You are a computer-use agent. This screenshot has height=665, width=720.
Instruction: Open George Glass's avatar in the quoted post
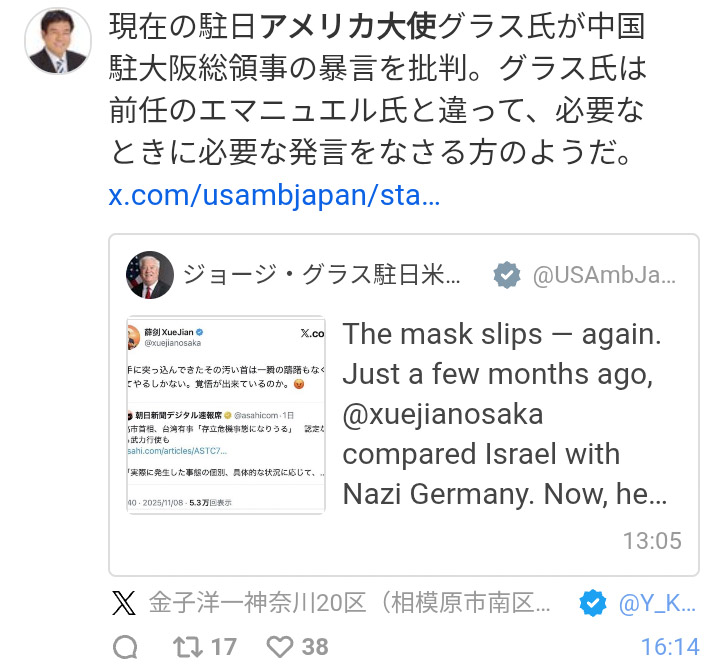pyautogui.click(x=150, y=275)
